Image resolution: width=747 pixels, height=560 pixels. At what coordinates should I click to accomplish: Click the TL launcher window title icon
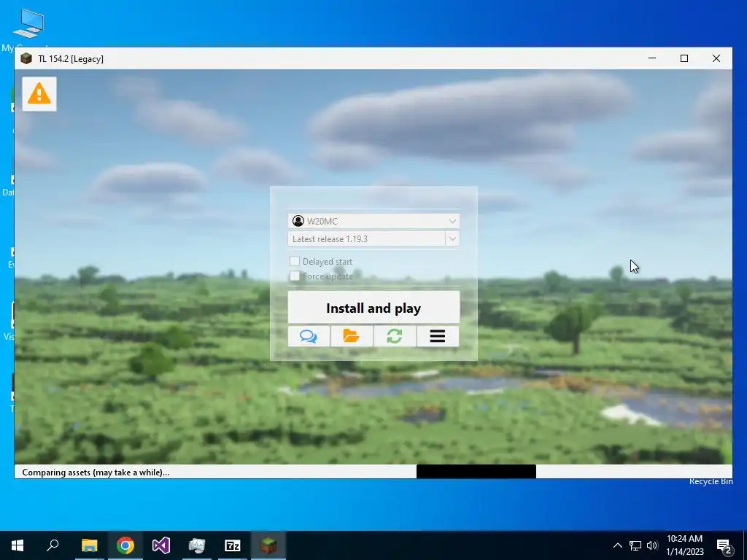[x=26, y=58]
